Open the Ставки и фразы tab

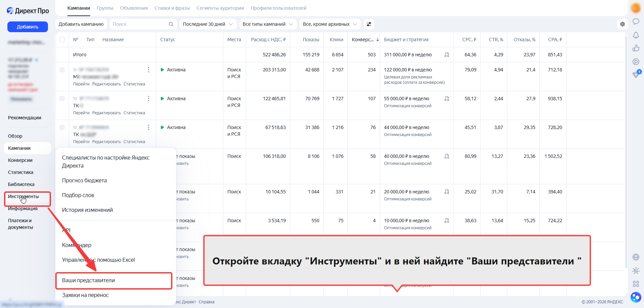tap(172, 8)
